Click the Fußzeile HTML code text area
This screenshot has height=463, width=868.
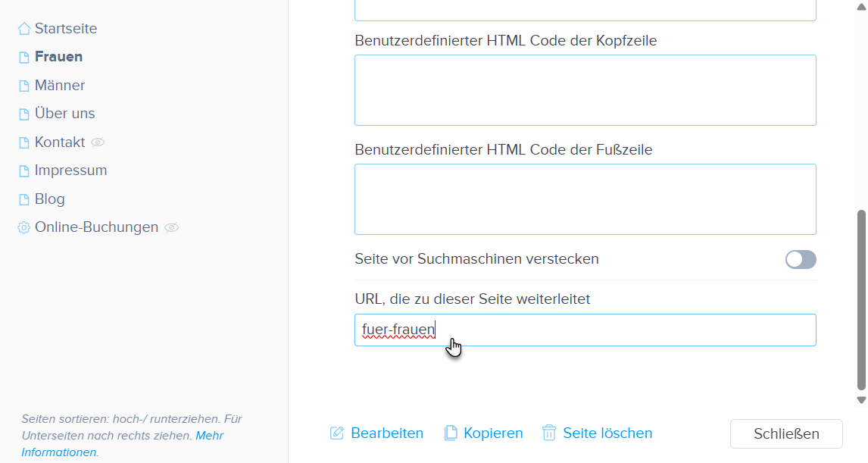point(585,199)
